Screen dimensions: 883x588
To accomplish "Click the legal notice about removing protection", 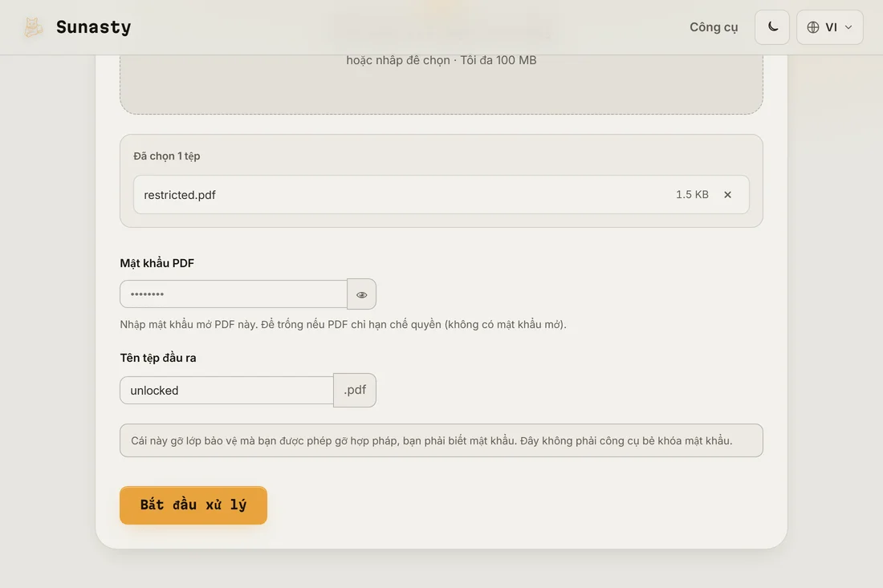I will 441,440.
